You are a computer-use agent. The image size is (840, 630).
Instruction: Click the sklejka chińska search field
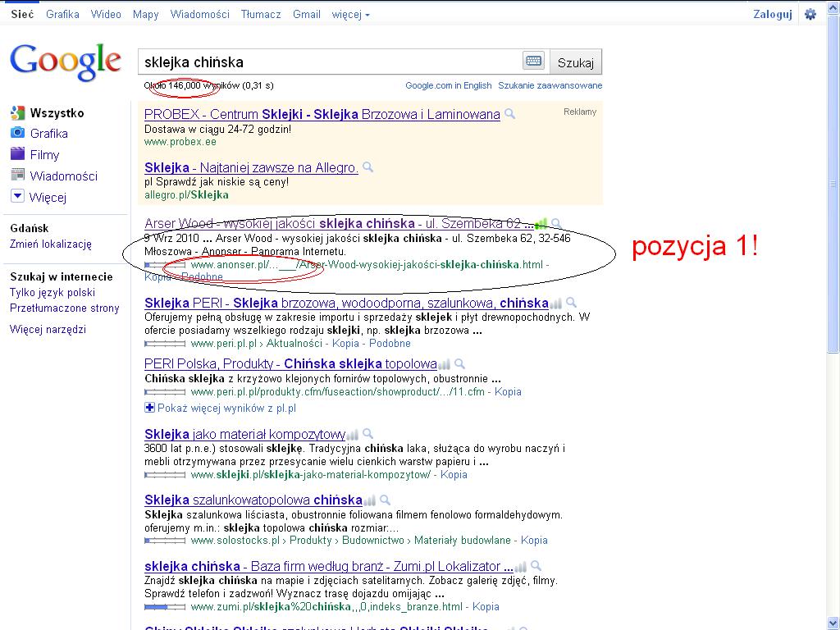(x=330, y=62)
